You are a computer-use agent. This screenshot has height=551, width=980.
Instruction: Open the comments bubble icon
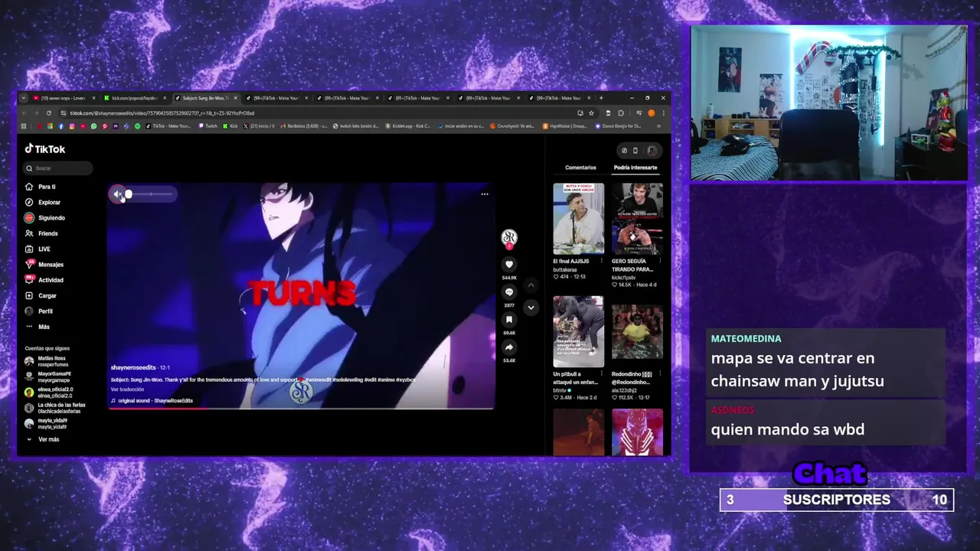[509, 292]
